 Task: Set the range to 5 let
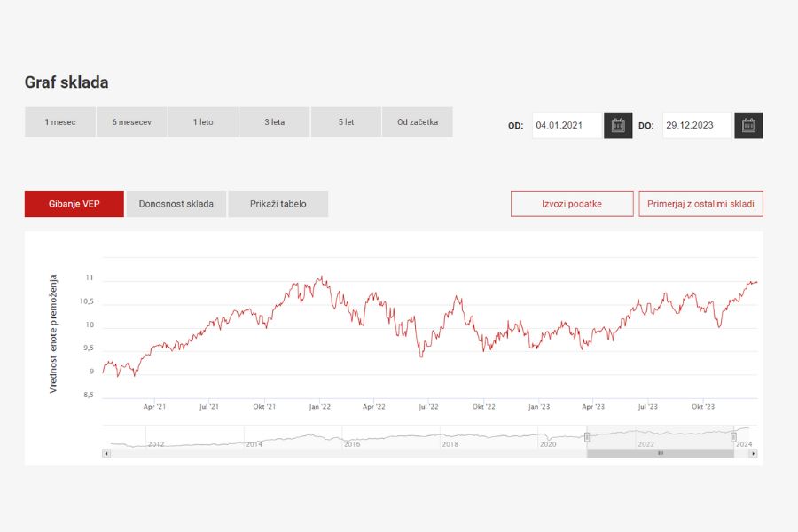tap(346, 122)
